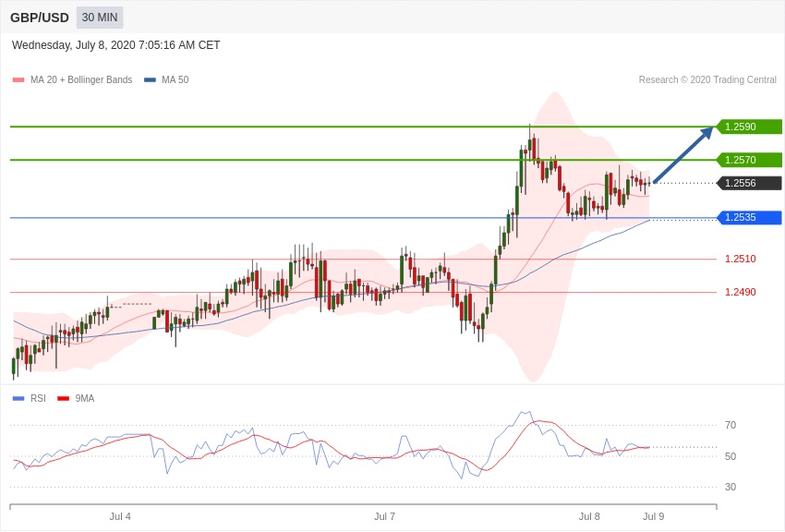Click the RSI 70 overbought level label
Image resolution: width=785 pixels, height=532 pixels.
click(731, 425)
